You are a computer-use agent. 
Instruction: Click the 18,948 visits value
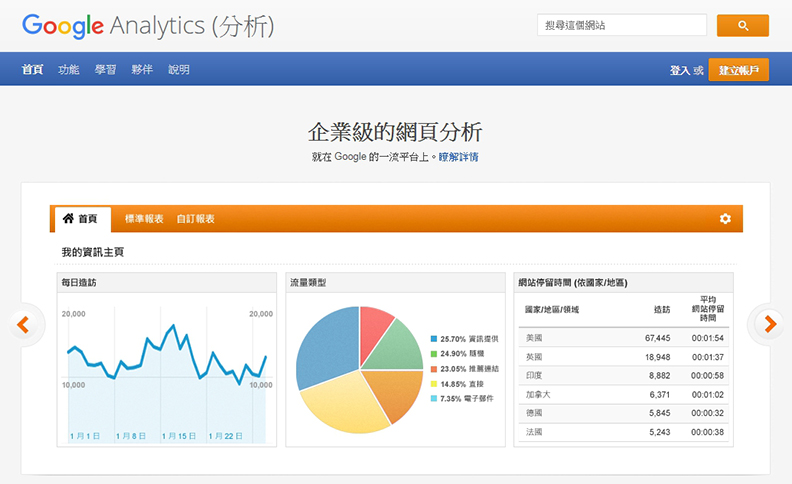point(658,357)
